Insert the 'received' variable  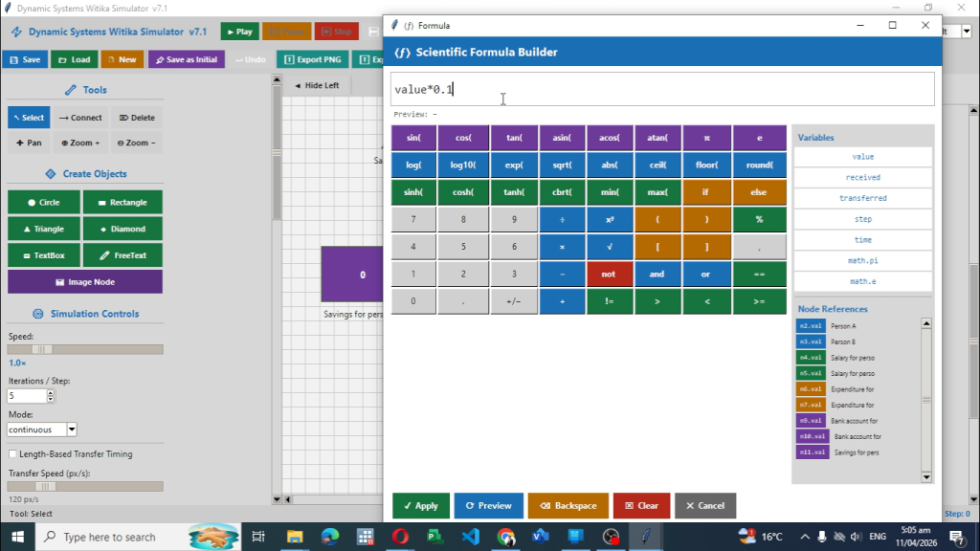(862, 177)
